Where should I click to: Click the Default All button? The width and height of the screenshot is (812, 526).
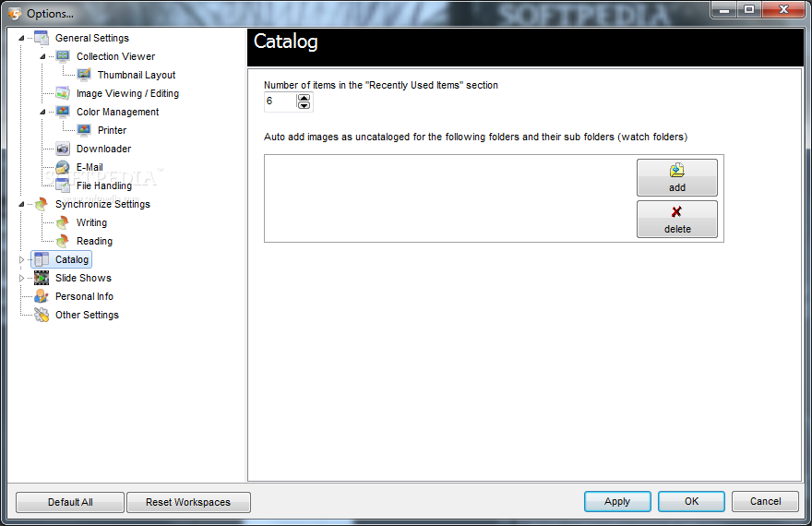pos(70,502)
